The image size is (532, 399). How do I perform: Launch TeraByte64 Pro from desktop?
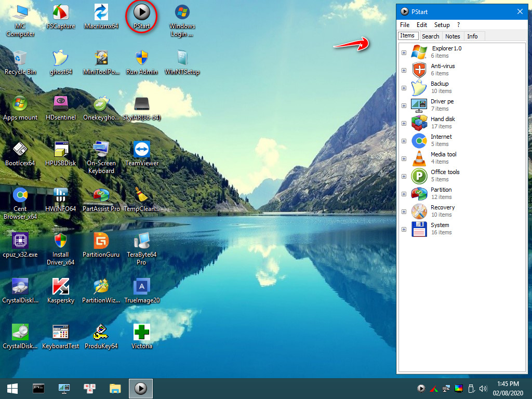[141, 249]
